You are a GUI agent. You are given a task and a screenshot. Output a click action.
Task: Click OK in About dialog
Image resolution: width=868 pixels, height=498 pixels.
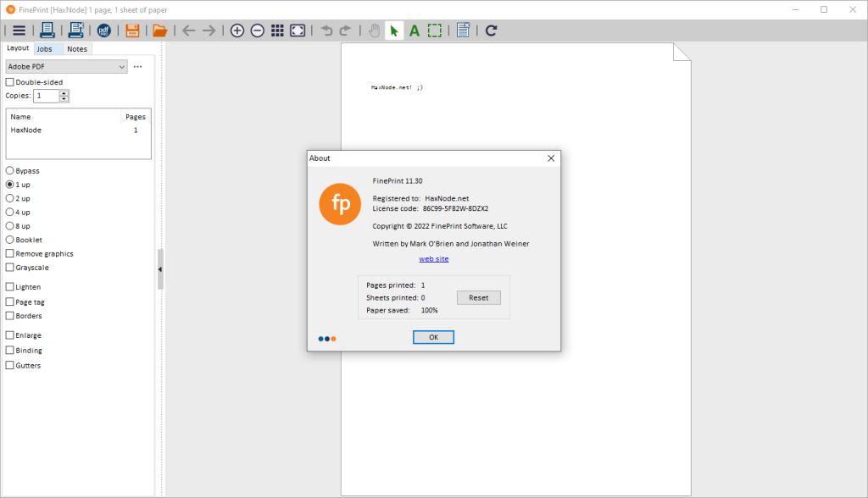tap(433, 337)
